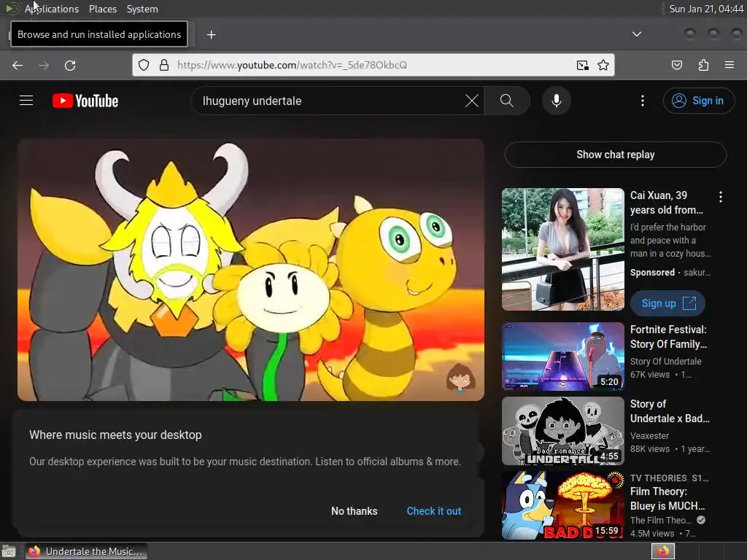The width and height of the screenshot is (747, 560).
Task: Click The Film Theorists channel name
Action: [x=660, y=521]
